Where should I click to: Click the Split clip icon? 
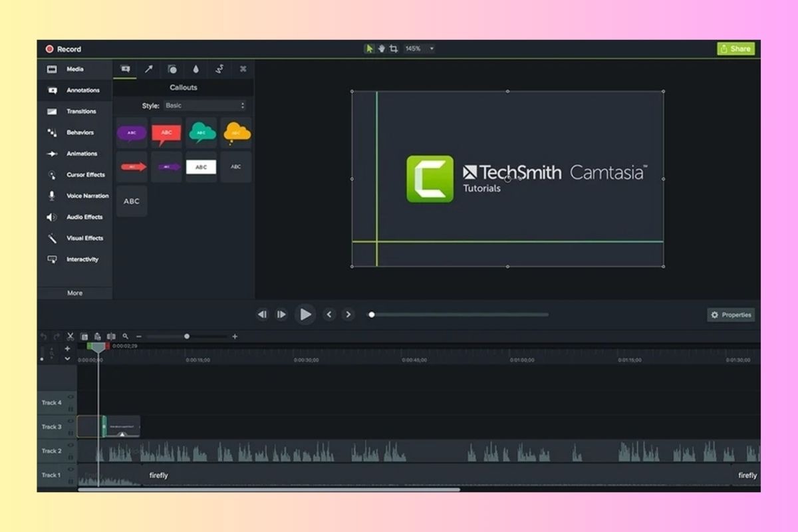click(x=111, y=336)
